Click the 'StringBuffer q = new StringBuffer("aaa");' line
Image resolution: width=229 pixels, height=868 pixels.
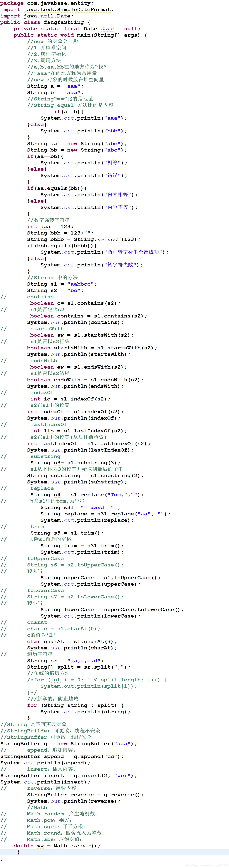[69, 744]
